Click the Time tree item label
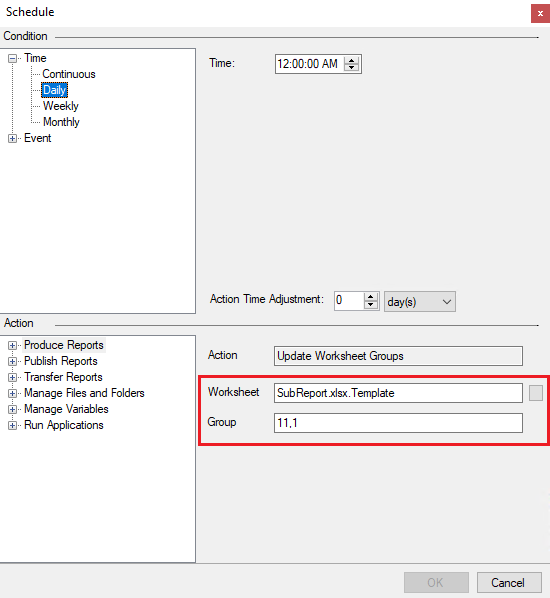This screenshot has height=598, width=550. pyautogui.click(x=35, y=58)
